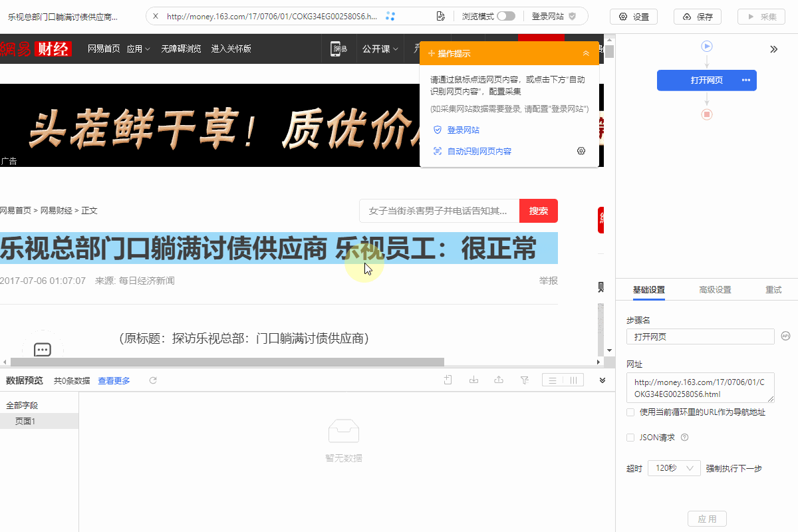Click the 应用 apply button
The image size is (798, 532).
click(x=707, y=519)
